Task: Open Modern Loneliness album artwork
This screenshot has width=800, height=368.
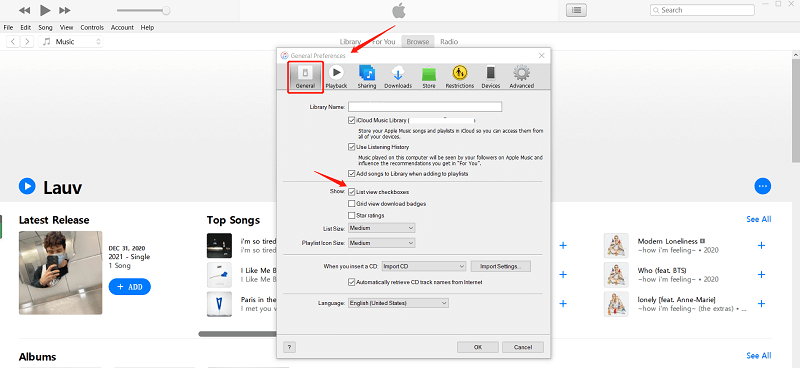Action: 616,246
